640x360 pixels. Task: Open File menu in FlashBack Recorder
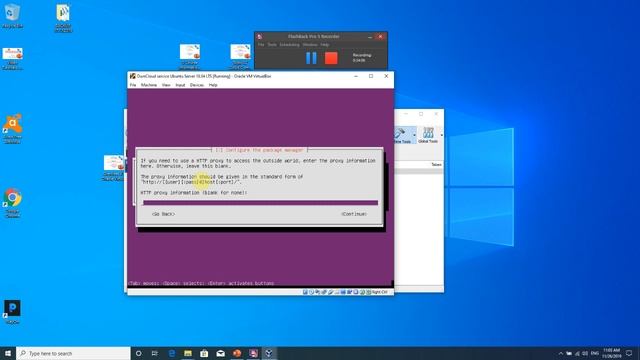click(x=261, y=44)
